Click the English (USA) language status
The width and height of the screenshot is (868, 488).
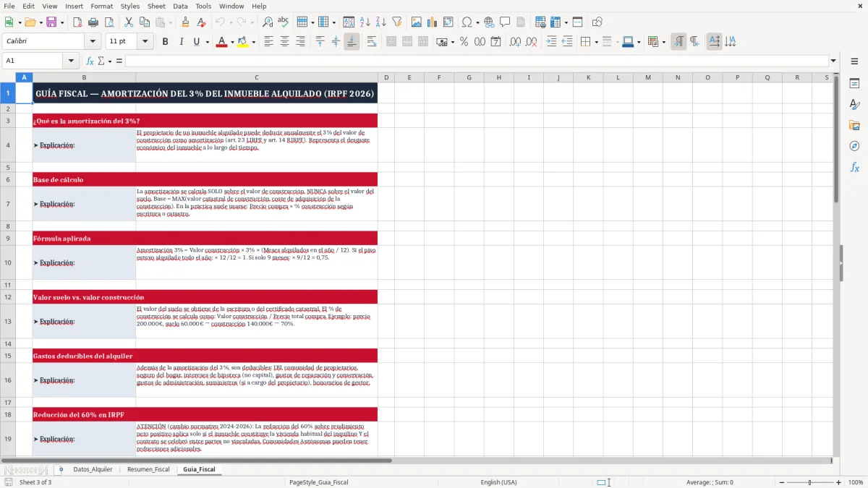point(499,482)
